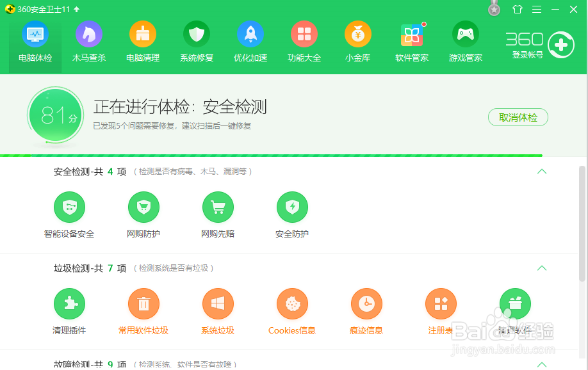Click the 安全检测-共 4 项 heading
This screenshot has height=370, width=588.
tap(90, 172)
